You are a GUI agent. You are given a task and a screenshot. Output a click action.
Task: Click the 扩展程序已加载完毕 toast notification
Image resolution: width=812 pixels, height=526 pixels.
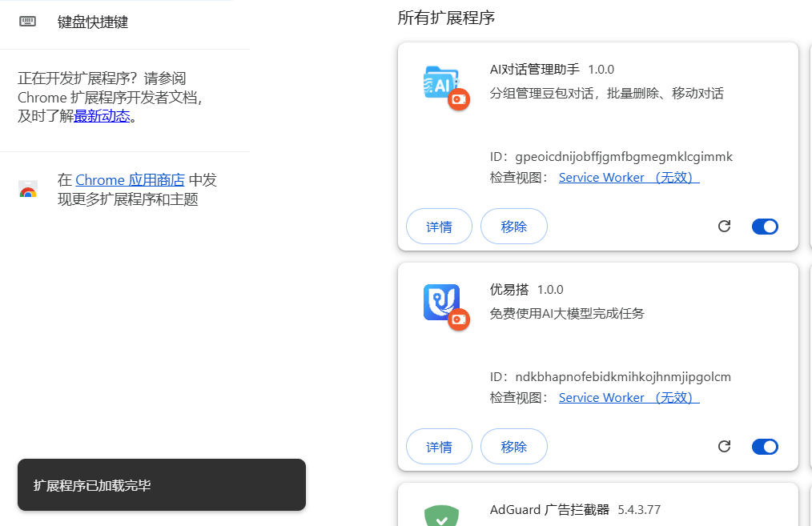(162, 484)
